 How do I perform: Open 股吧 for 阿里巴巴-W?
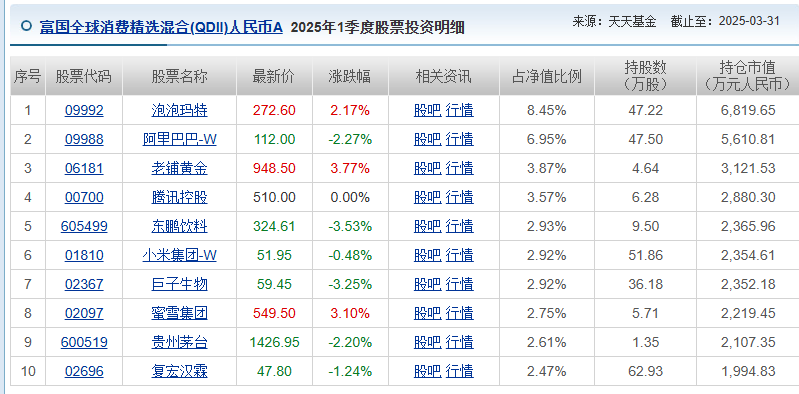tap(427, 139)
